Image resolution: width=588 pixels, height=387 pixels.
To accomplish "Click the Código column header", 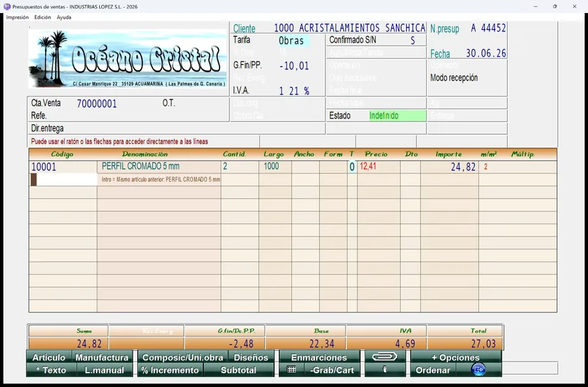I will (62, 154).
